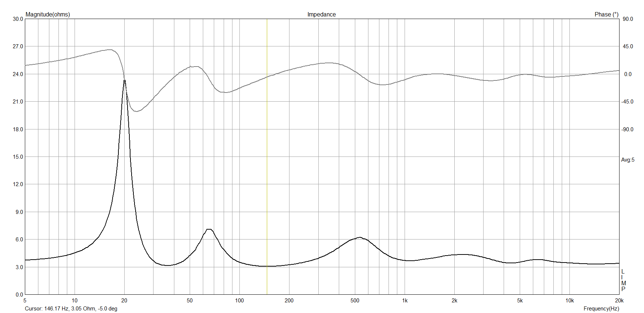Click the '10' frequency axis label
This screenshot has width=644, height=313.
coord(75,301)
